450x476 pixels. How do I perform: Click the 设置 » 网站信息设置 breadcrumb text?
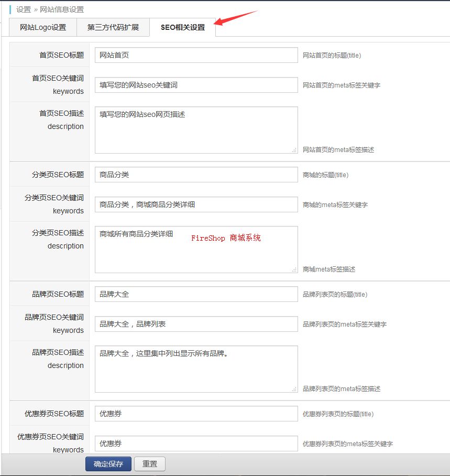click(x=50, y=9)
